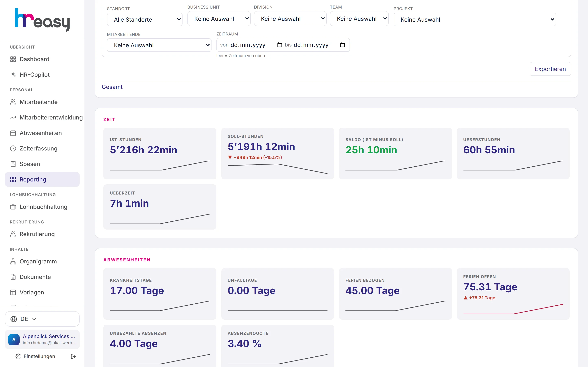Select the Gesamt tab
Image resolution: width=588 pixels, height=367 pixels.
[112, 87]
